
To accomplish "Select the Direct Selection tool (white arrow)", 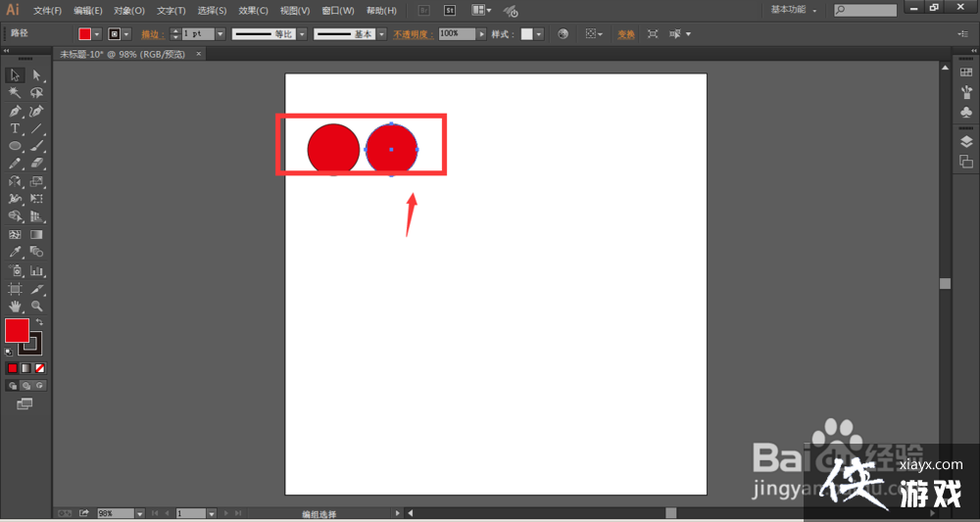I will 37,75.
